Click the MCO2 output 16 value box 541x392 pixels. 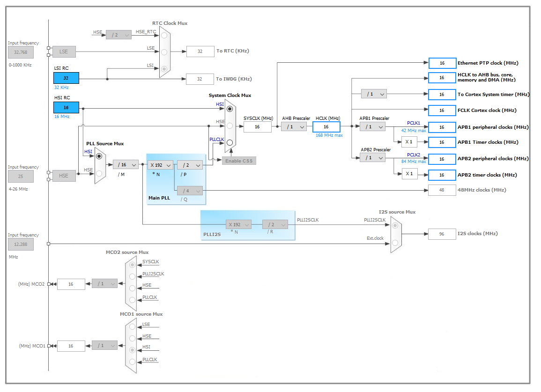click(71, 284)
